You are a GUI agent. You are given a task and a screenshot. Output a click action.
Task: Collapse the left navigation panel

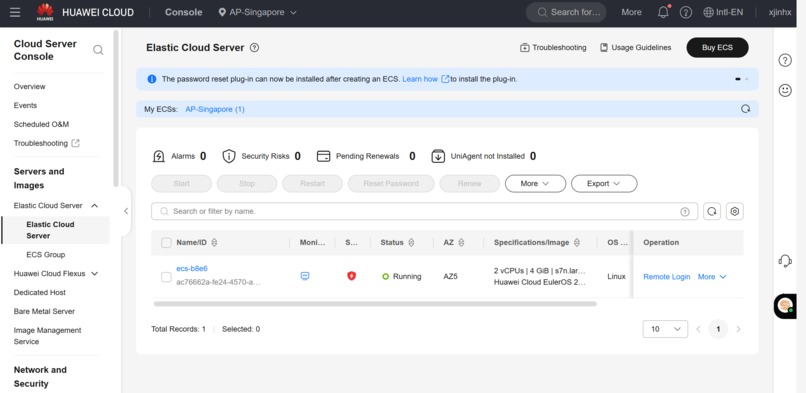coord(126,211)
